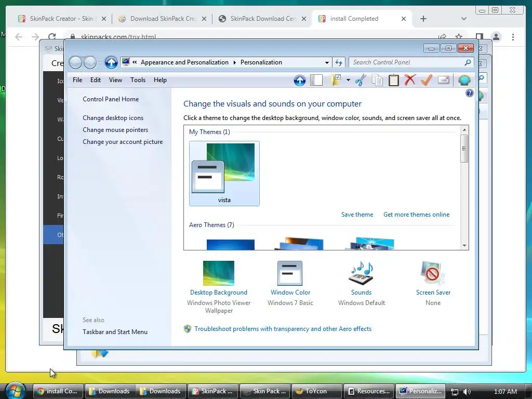532x399 pixels.
Task: Click the orange checkmark Properties icon
Action: (427, 81)
